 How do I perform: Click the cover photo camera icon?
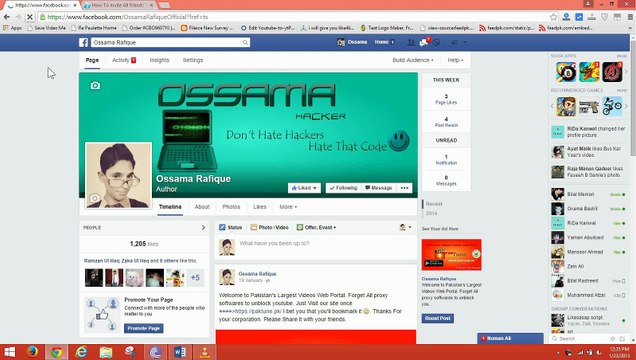(x=95, y=86)
